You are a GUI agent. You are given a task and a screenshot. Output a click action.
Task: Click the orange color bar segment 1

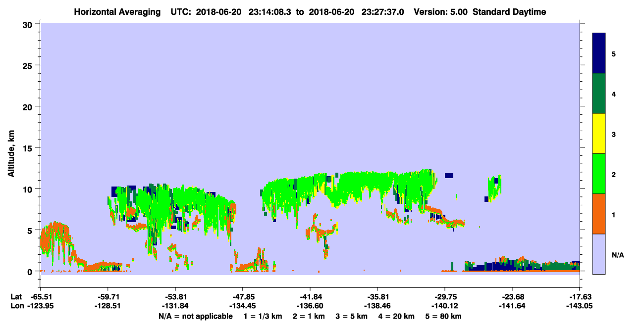[599, 214]
